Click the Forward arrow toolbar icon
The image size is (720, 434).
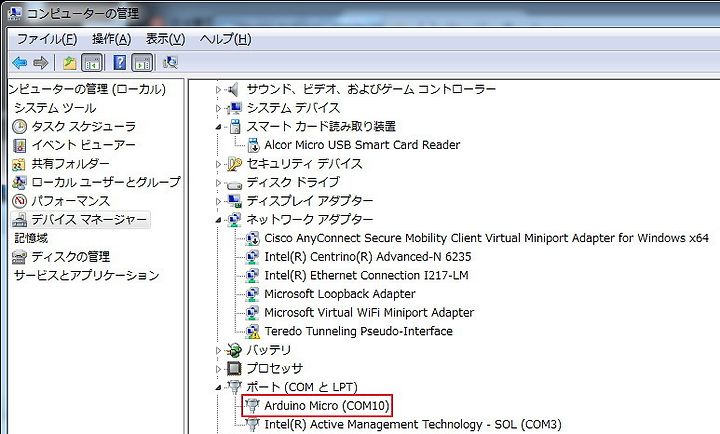(41, 62)
